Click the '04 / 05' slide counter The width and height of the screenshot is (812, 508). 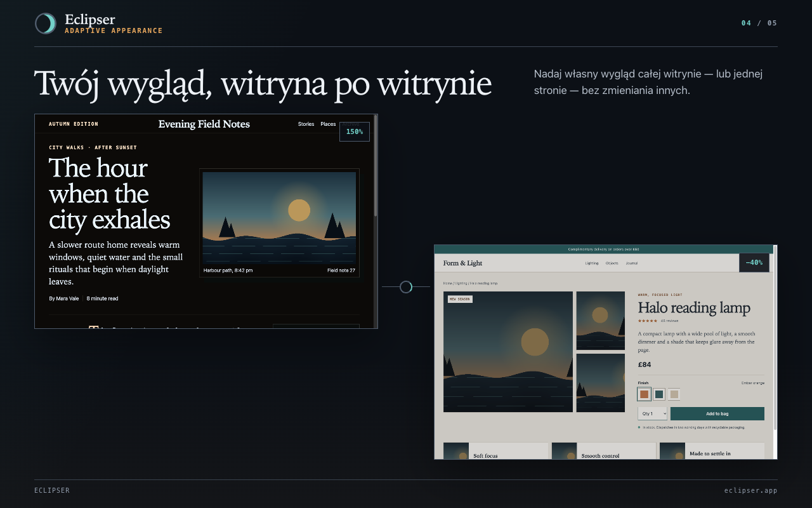pyautogui.click(x=759, y=23)
